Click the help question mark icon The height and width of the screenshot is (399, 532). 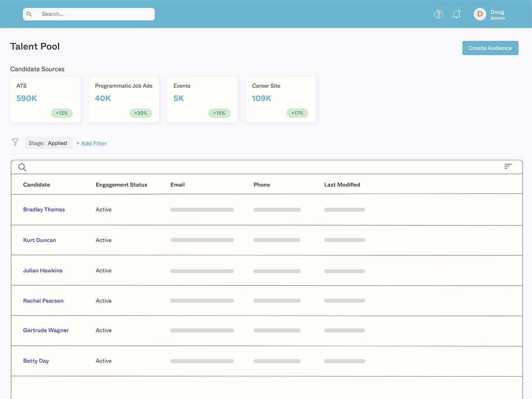click(x=438, y=14)
